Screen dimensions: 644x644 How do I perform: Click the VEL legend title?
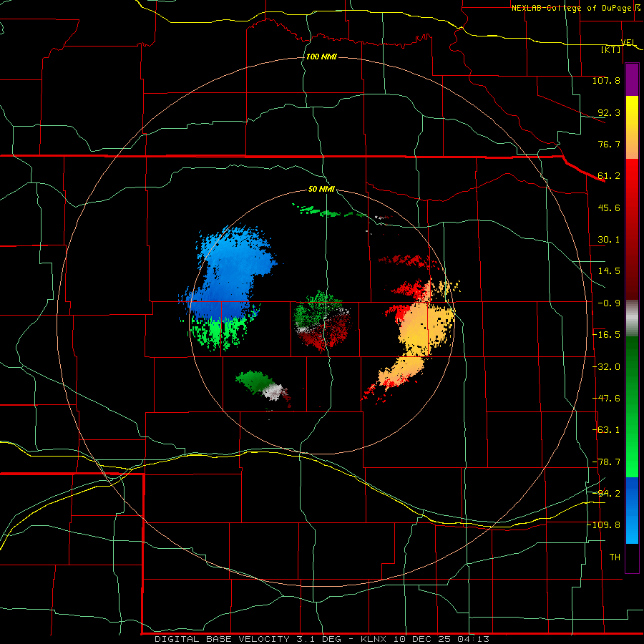coord(628,42)
